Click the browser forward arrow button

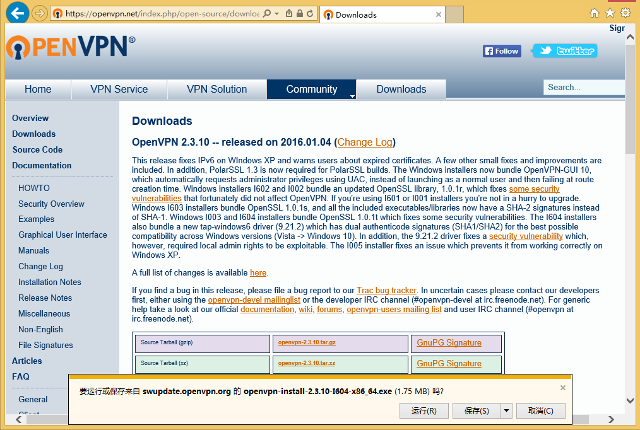40,13
